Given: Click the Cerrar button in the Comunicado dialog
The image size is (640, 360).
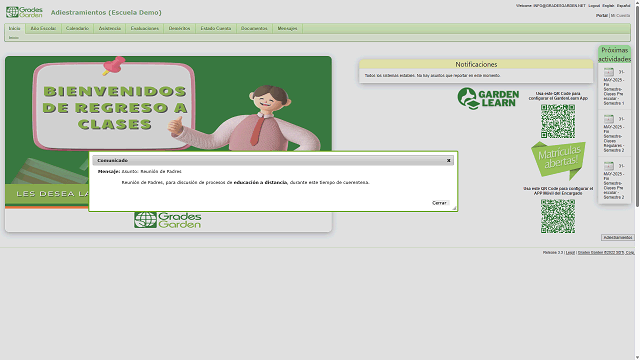Looking at the screenshot, I should pyautogui.click(x=439, y=203).
